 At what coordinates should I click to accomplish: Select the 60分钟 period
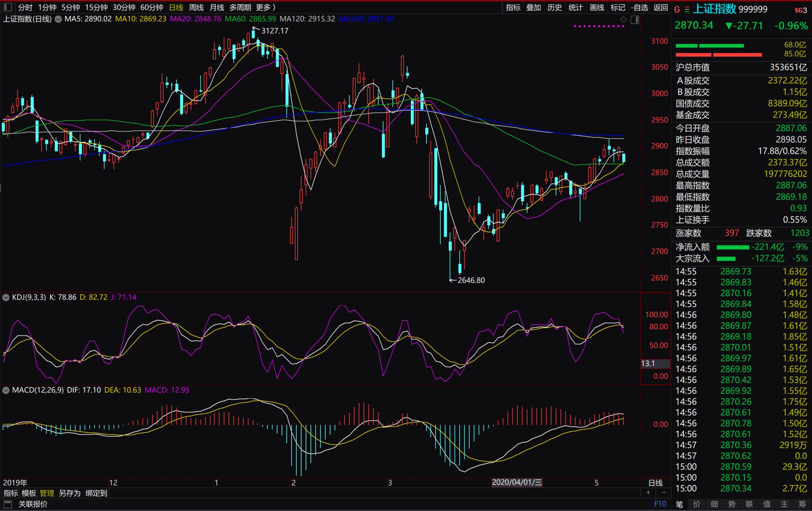click(151, 7)
